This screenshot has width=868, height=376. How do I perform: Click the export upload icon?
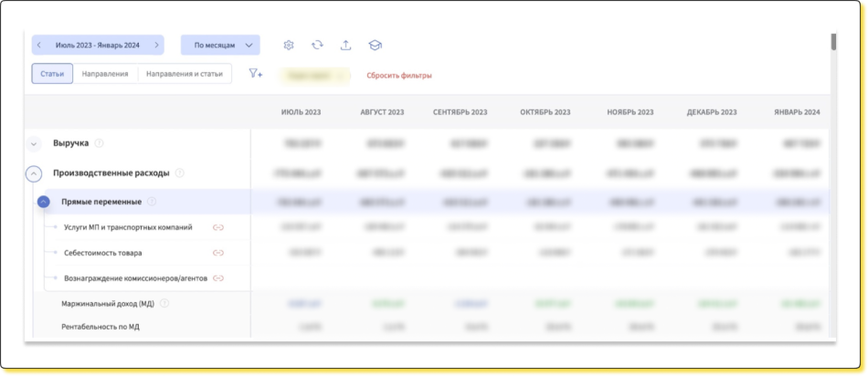[345, 45]
